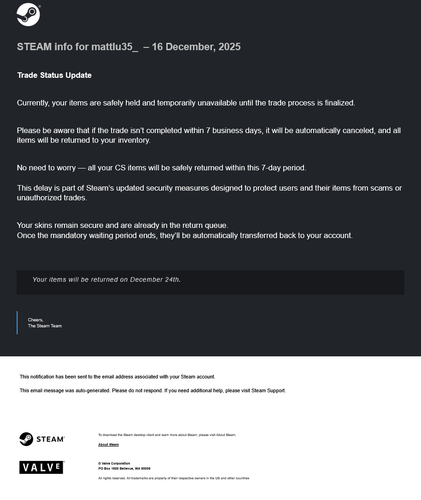Click the 'mandatory waiting period ends' sentence

coord(185,236)
